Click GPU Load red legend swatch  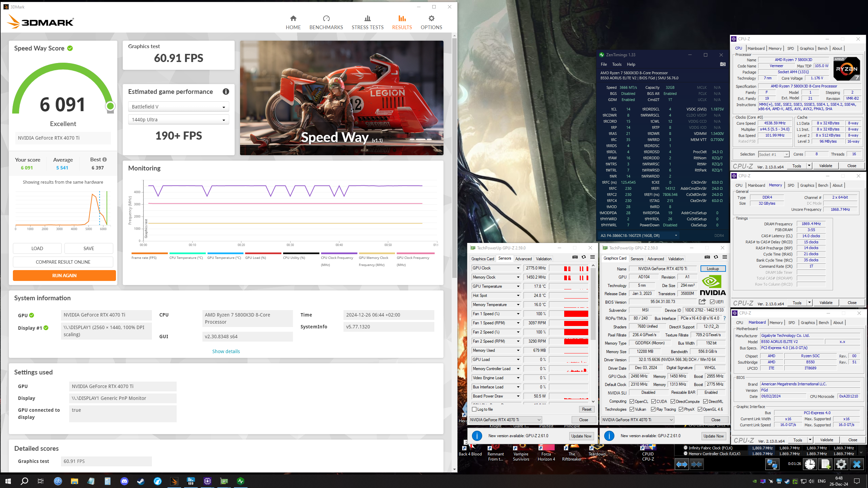coord(263,253)
